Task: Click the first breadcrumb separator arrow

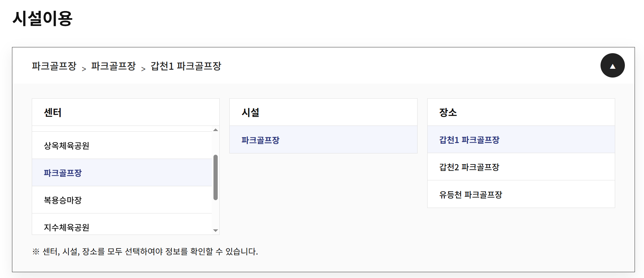Action: (84, 69)
